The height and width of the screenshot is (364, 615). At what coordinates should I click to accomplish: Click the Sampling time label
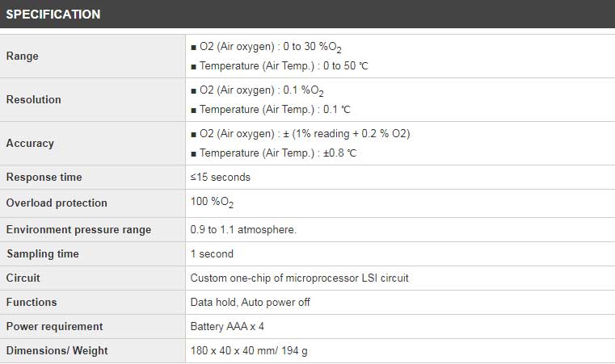[43, 254]
